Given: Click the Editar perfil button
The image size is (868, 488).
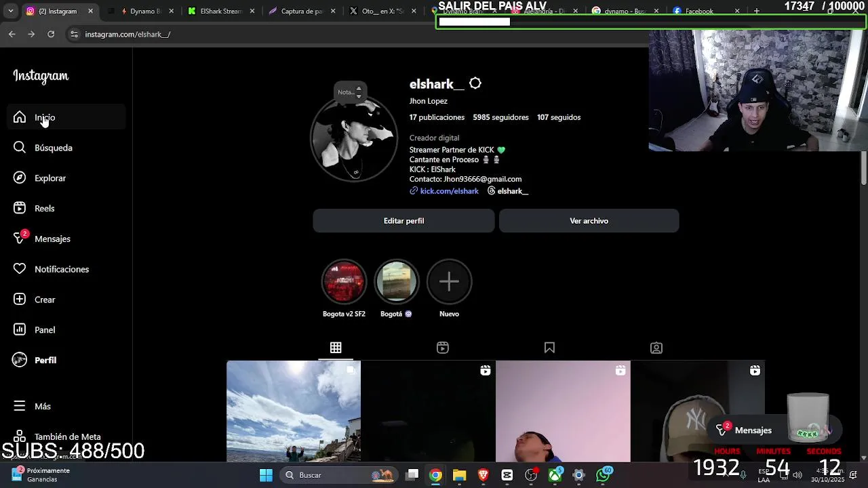Looking at the screenshot, I should (403, 221).
